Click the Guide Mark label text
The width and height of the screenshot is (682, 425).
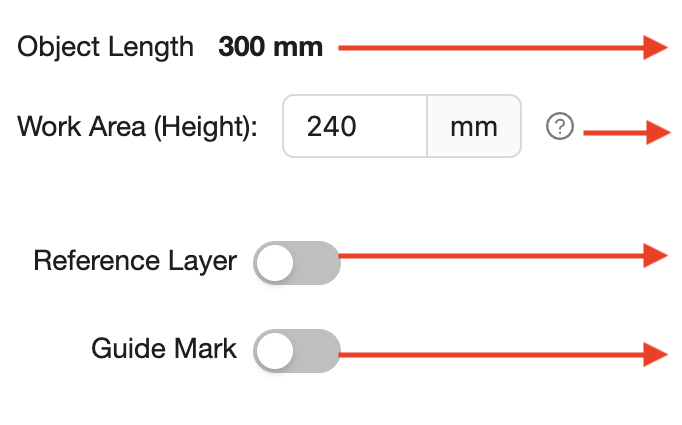pyautogui.click(x=164, y=349)
